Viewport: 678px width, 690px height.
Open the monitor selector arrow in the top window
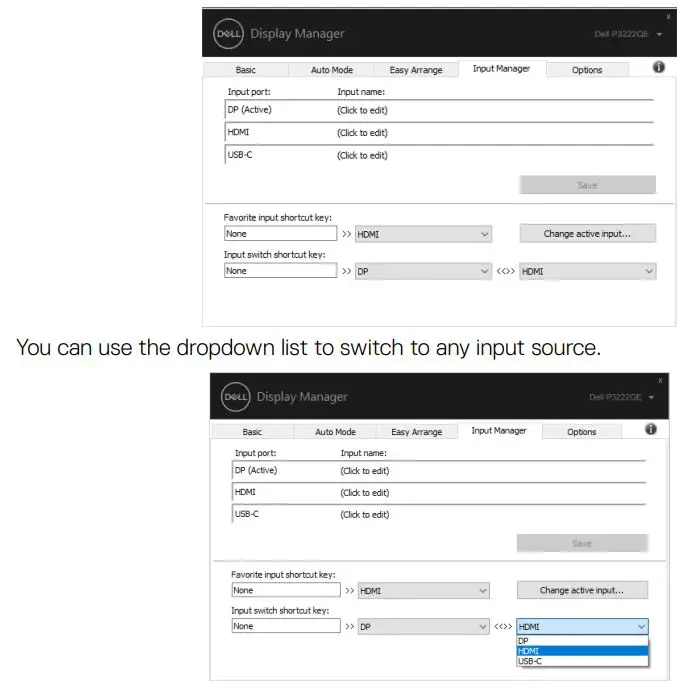[x=659, y=34]
